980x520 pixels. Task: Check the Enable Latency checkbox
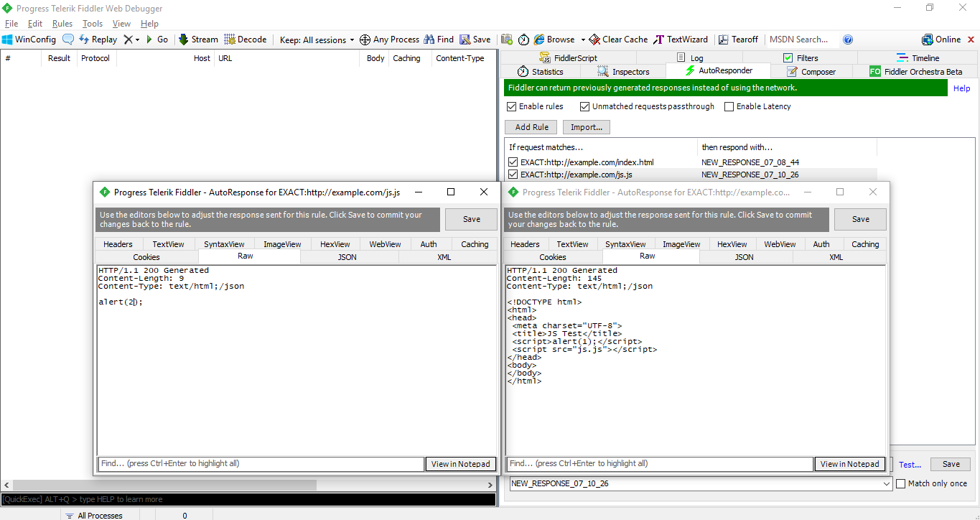click(729, 106)
